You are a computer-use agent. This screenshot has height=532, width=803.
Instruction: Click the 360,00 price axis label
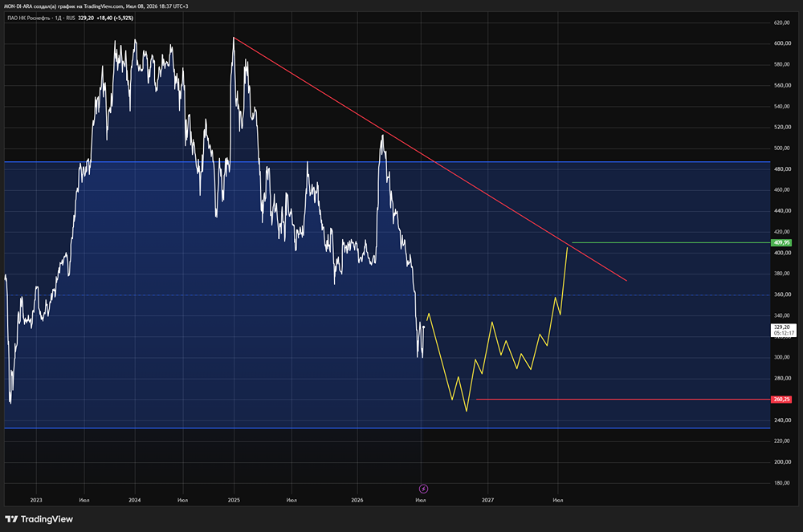click(781, 294)
